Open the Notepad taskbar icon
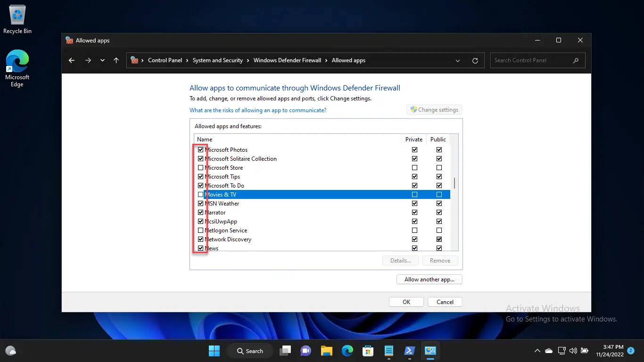The image size is (644, 362). [x=389, y=351]
